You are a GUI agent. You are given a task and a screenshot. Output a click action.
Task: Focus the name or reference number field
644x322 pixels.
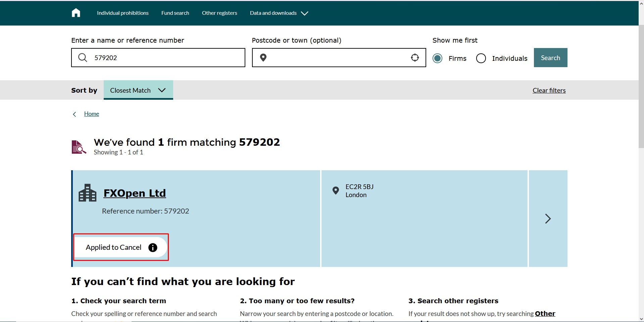tap(158, 57)
